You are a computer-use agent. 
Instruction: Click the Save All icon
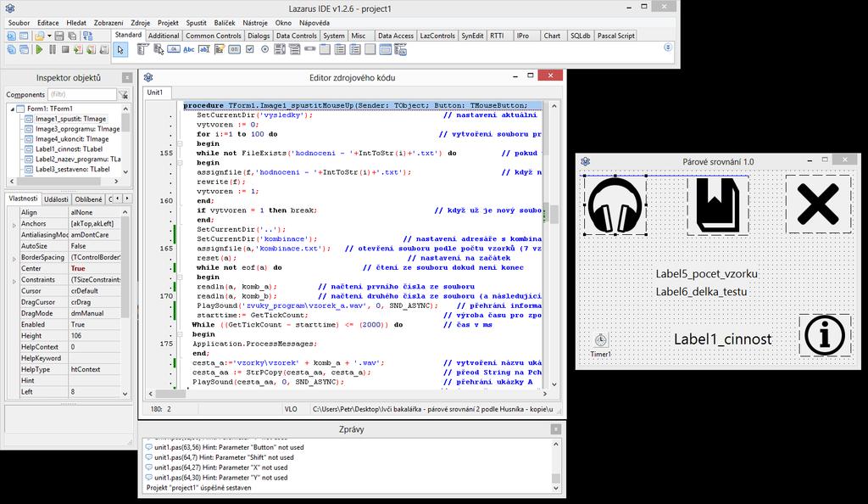click(x=72, y=36)
